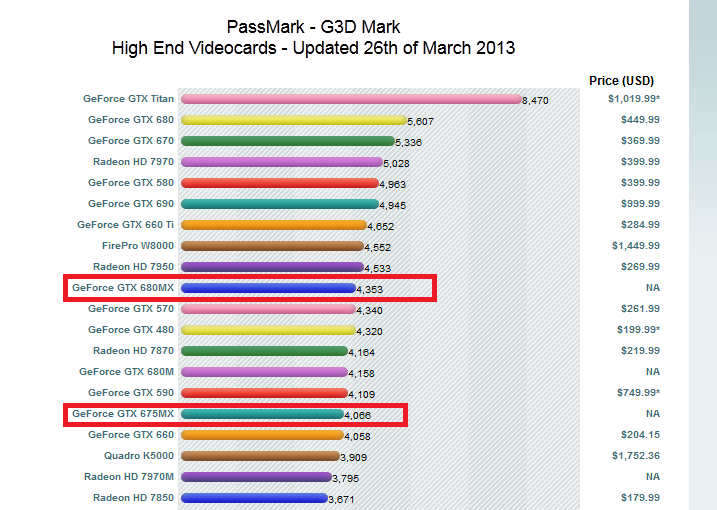Open the GeForce GTX 480 link
Image resolution: width=717 pixels, height=510 pixels.
(x=131, y=330)
